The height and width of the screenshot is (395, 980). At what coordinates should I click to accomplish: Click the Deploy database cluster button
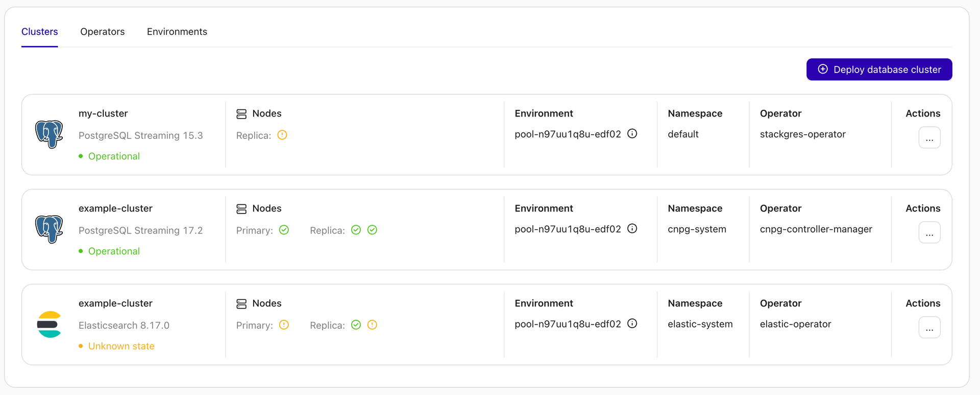point(879,69)
